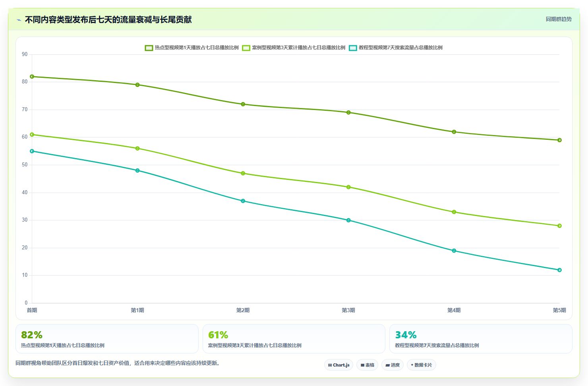Select the 61% data card
Screen dimensions: 588x386
pyautogui.click(x=294, y=339)
